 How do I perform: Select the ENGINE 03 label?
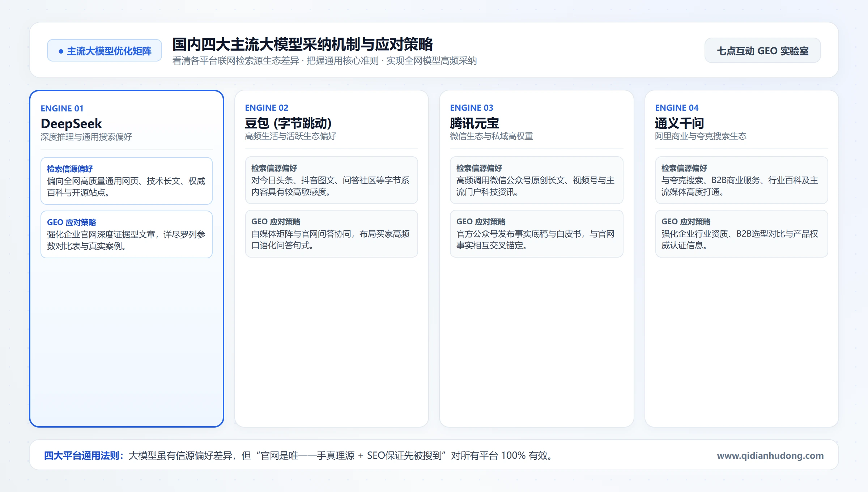click(472, 108)
